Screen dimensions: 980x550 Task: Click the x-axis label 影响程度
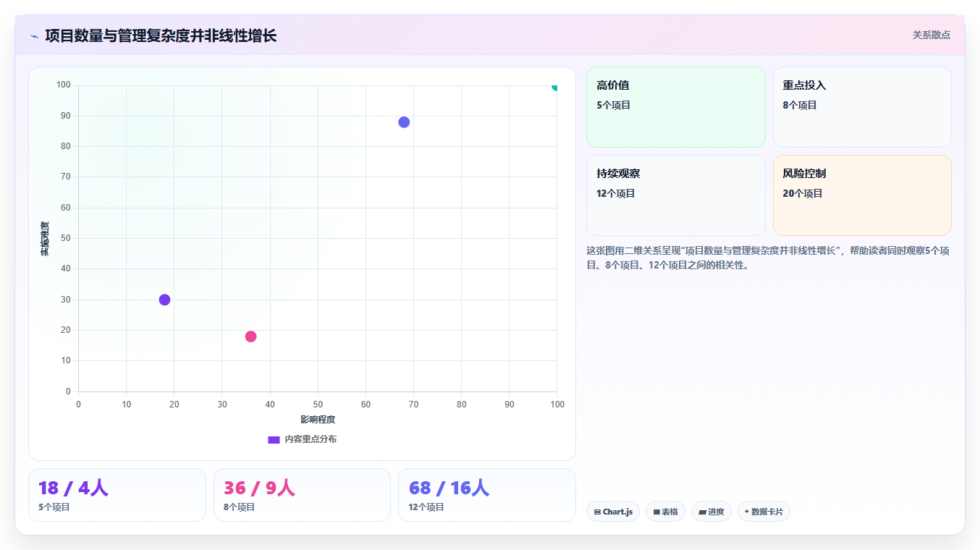pos(318,420)
